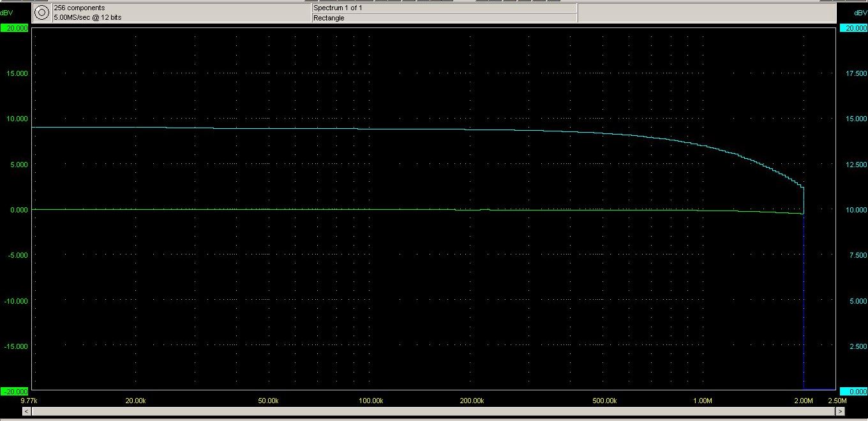The width and height of the screenshot is (868, 421).
Task: Click the green -10.000 axis label
Action: tap(17, 300)
